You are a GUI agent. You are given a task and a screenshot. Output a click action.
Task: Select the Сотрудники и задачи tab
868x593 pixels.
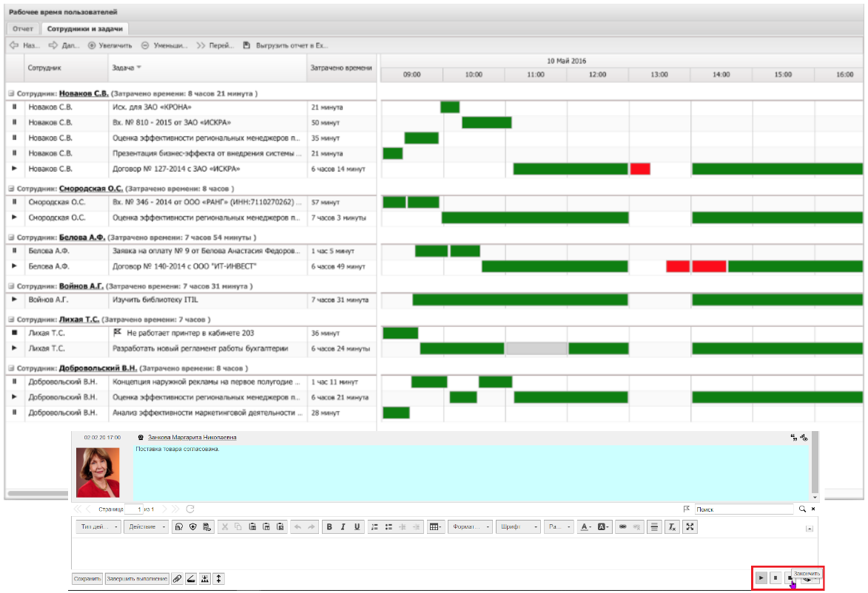(x=84, y=29)
